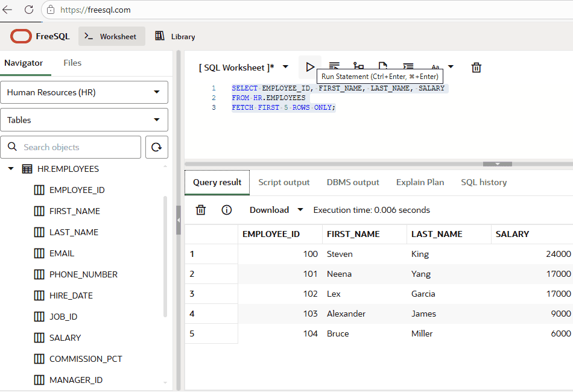
Task: Switch to the Files tab in the navigator
Action: [72, 63]
